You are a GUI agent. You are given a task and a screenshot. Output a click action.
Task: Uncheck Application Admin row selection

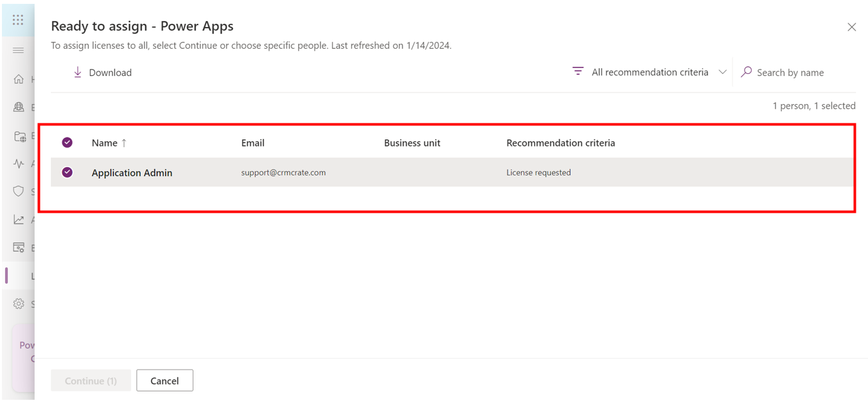[67, 172]
